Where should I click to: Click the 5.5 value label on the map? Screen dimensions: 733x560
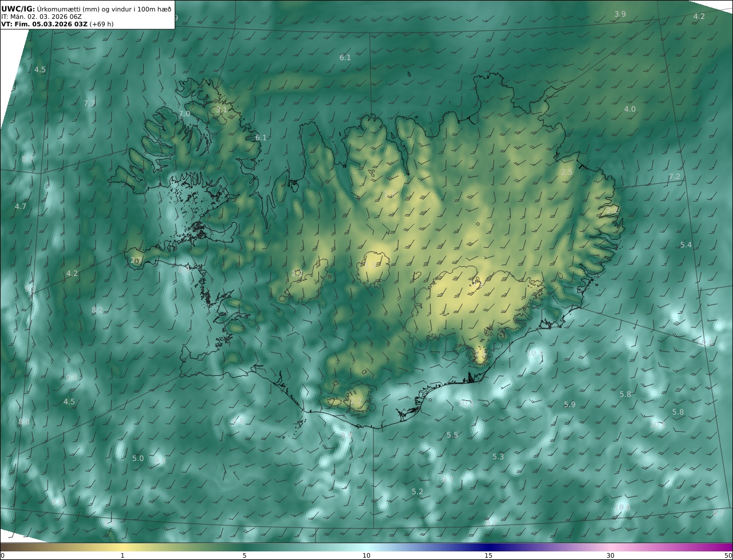[x=452, y=435]
